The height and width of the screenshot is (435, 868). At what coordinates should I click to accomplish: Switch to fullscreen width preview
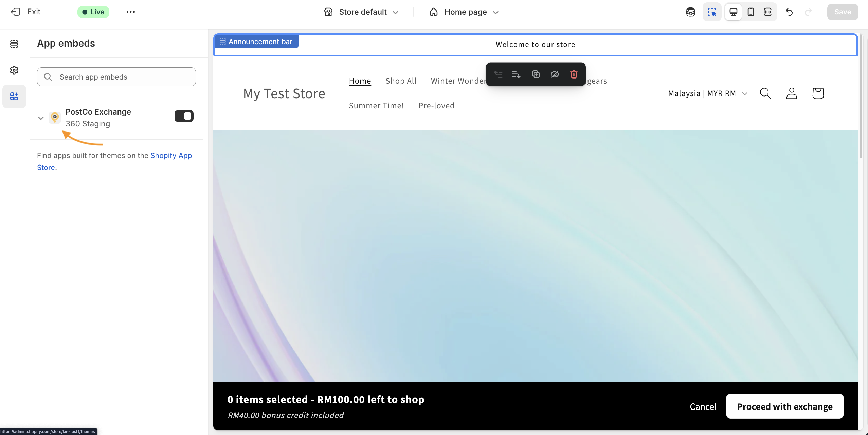(x=768, y=12)
